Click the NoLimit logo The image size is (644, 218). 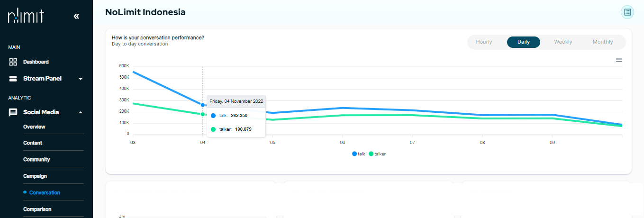pos(26,16)
